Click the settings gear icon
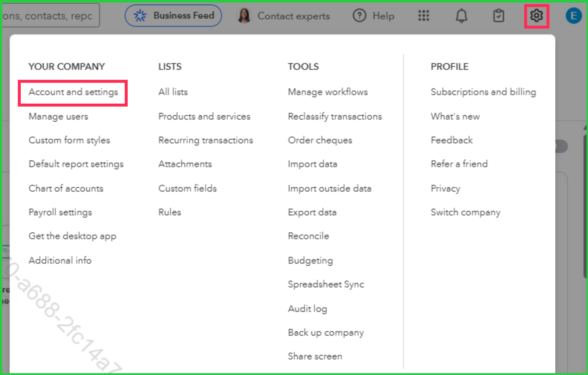The height and width of the screenshot is (375, 588). point(536,16)
